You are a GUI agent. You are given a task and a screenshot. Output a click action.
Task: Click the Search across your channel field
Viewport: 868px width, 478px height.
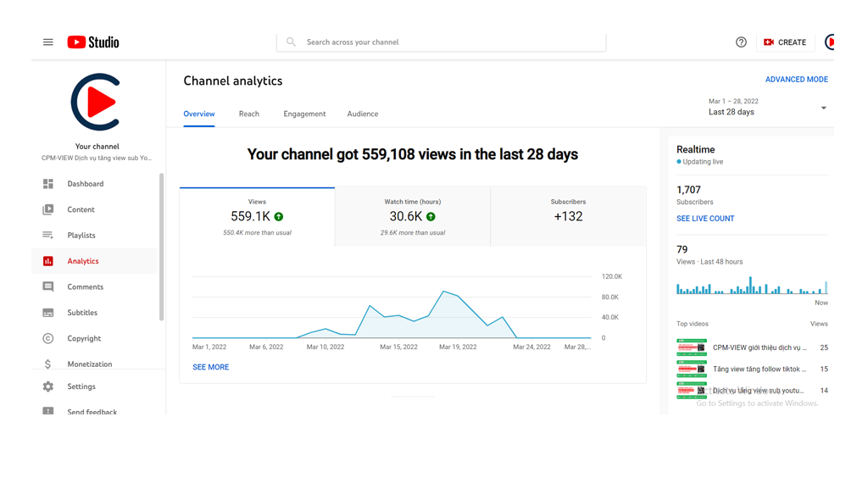click(x=441, y=42)
